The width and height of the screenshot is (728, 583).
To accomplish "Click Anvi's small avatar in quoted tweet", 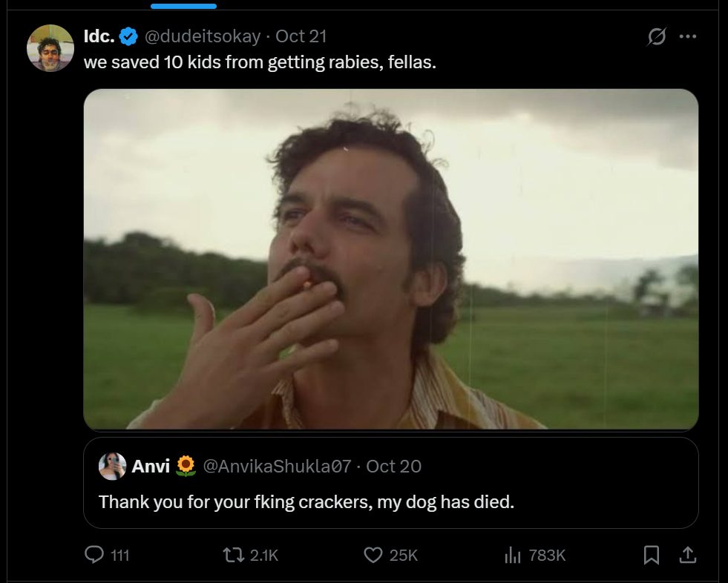I will pyautogui.click(x=112, y=466).
